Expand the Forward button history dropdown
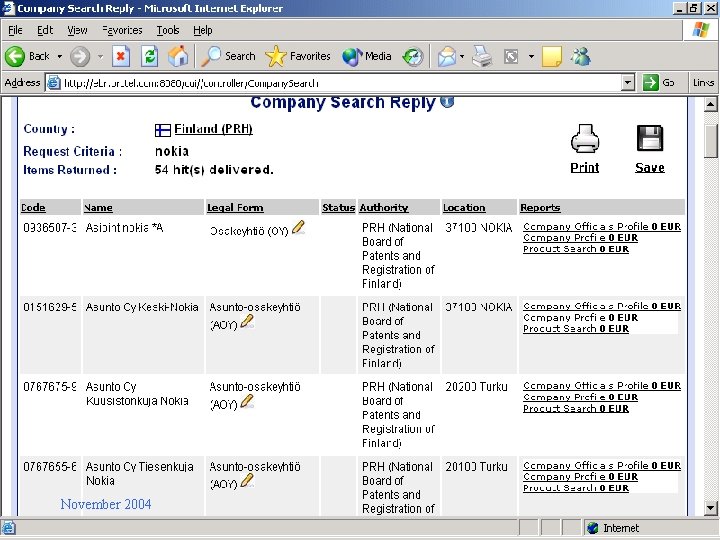Image resolution: width=720 pixels, height=540 pixels. point(100,57)
